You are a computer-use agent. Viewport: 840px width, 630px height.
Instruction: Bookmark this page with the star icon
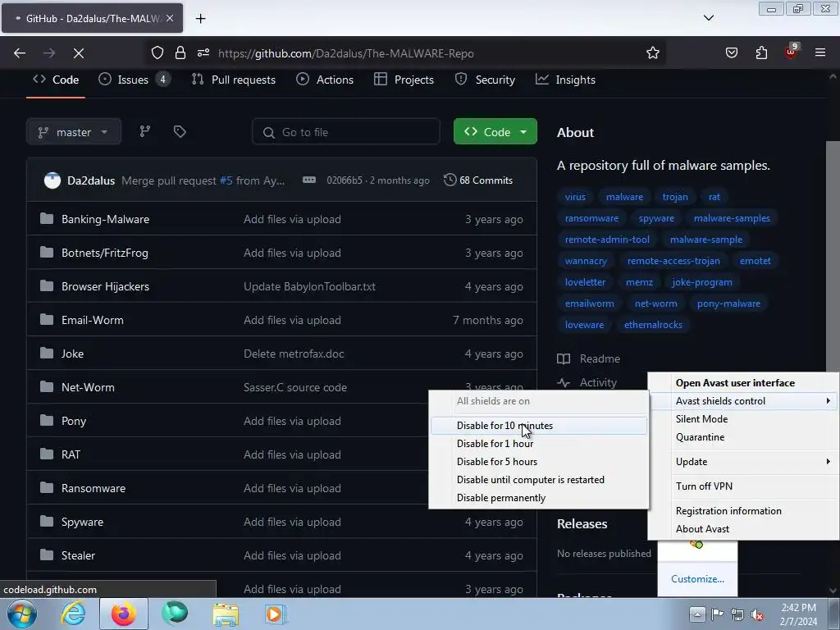tap(652, 52)
